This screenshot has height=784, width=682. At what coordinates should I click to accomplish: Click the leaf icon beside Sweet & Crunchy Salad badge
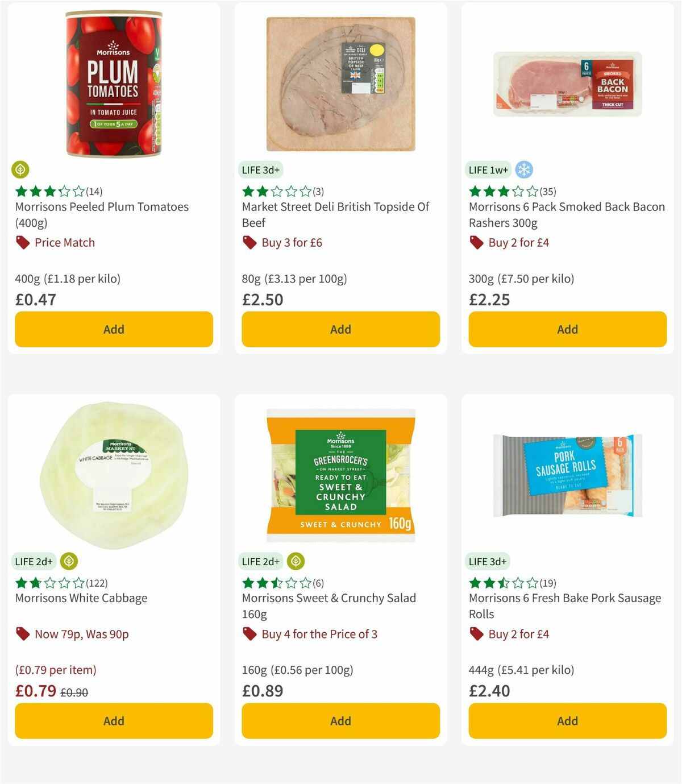pos(296,561)
